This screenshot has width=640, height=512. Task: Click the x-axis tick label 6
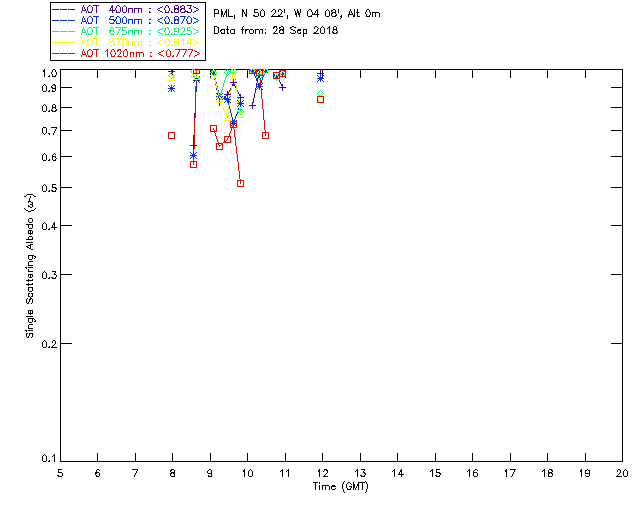[98, 473]
